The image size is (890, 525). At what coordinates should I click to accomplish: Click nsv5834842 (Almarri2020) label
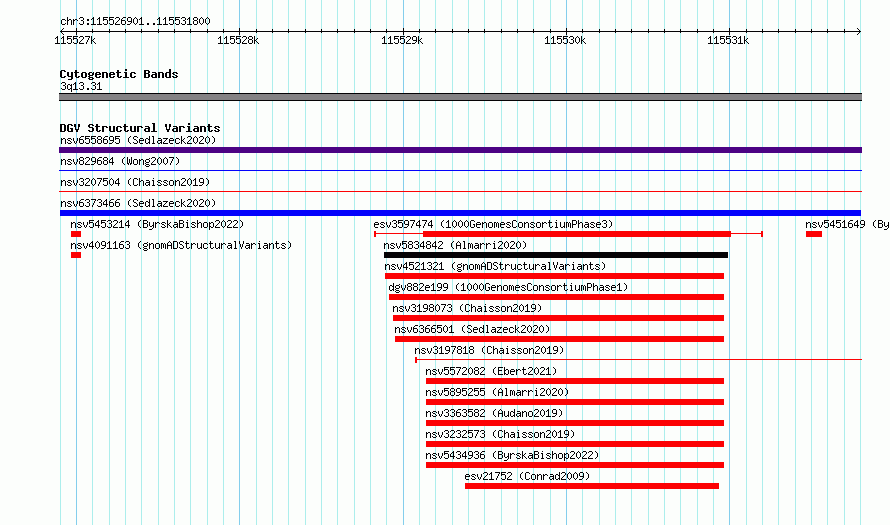[455, 245]
